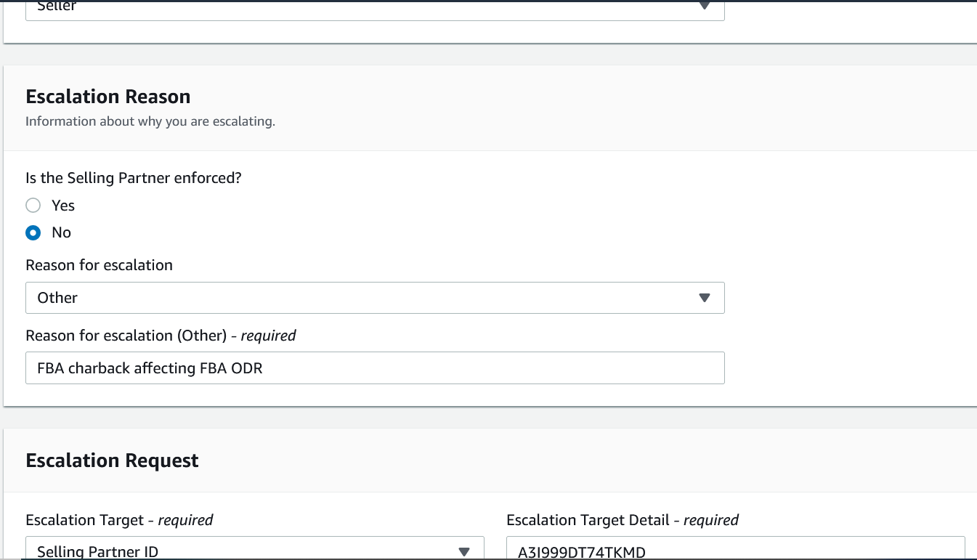Focus the Escalation Target Detail input field
Image resolution: width=977 pixels, height=560 pixels.
[735, 551]
